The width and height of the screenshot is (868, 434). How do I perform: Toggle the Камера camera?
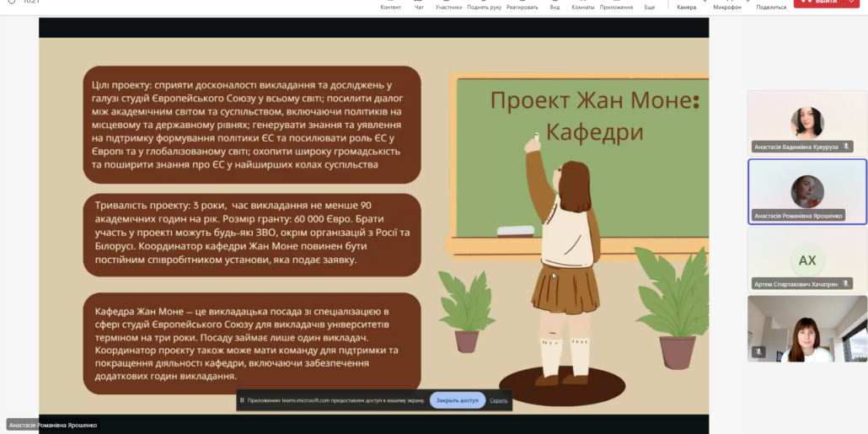coord(687,5)
